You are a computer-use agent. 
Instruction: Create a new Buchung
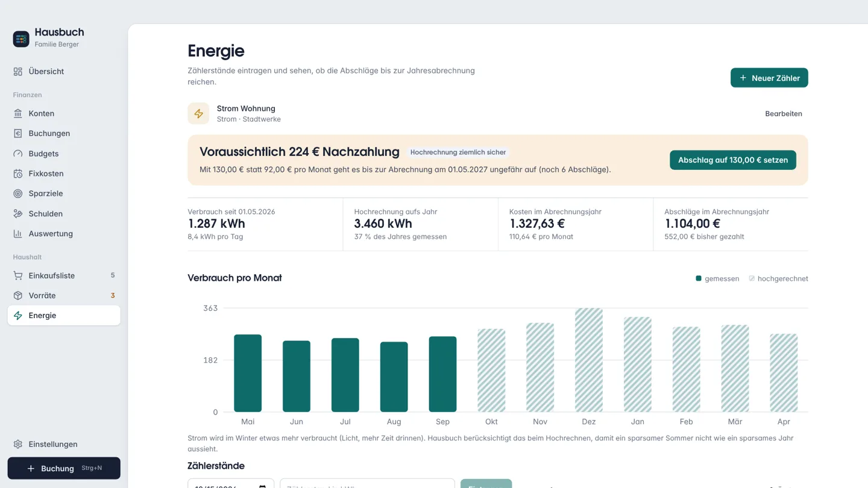point(64,468)
